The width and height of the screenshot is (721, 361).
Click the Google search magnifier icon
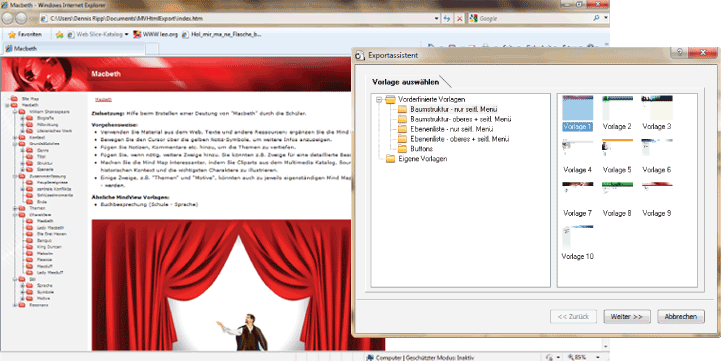click(596, 18)
